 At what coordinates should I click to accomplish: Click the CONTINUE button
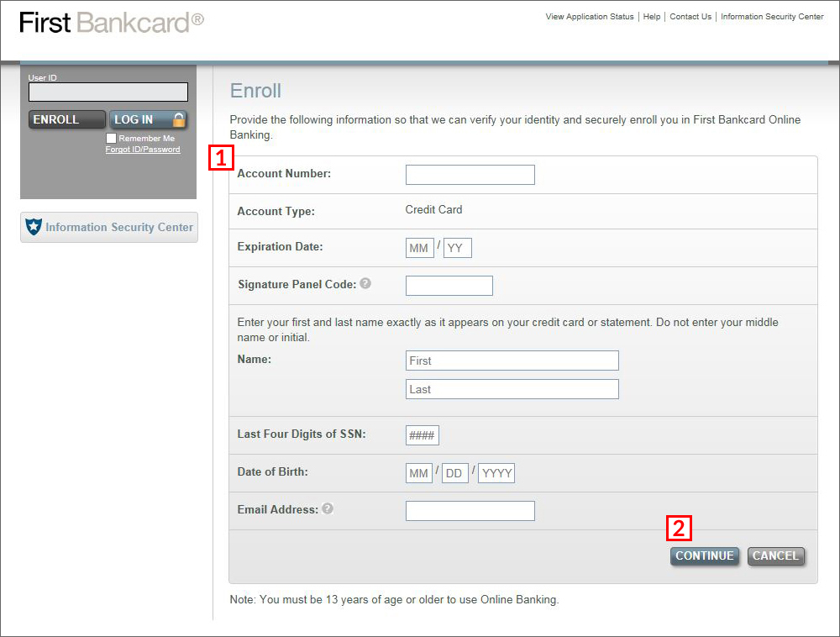coord(705,556)
